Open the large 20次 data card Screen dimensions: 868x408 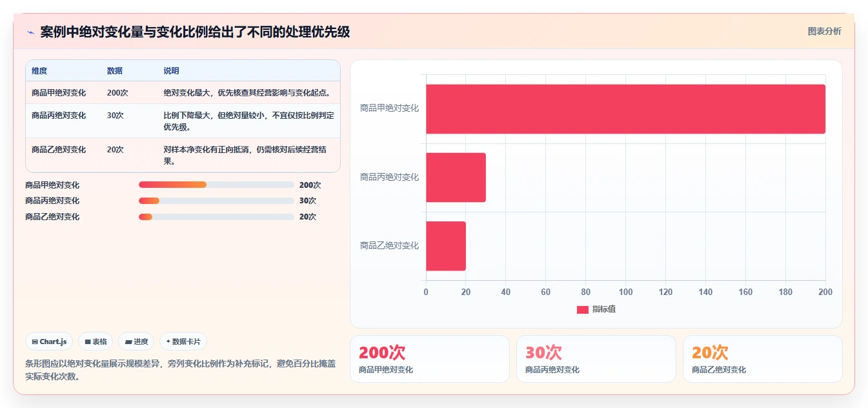762,359
